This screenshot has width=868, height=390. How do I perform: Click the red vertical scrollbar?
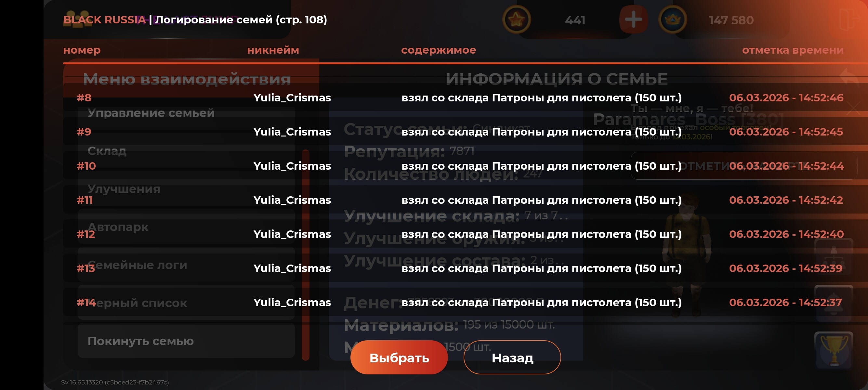coord(306,254)
